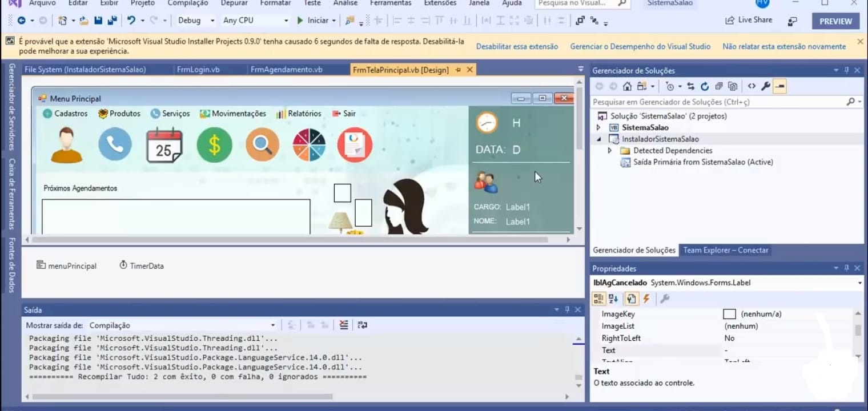Screen dimensions: 868x411
Task: Expand the SistemaSalao project node
Action: 598,127
